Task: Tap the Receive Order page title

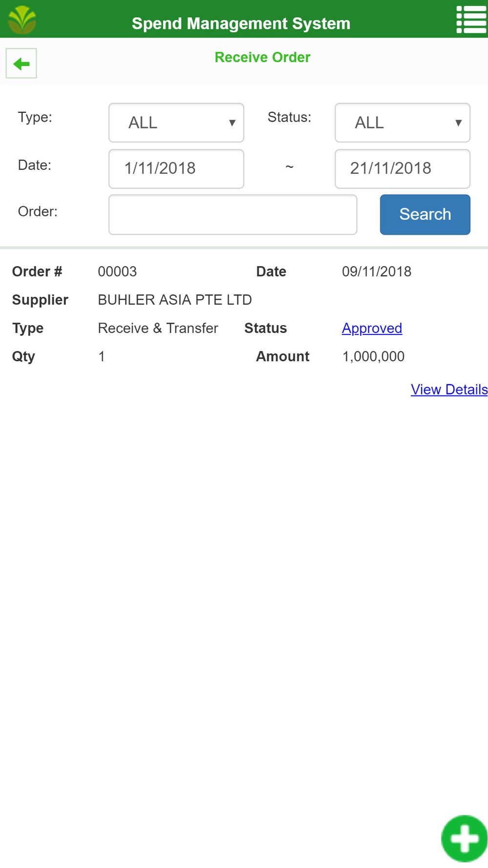Action: tap(263, 57)
